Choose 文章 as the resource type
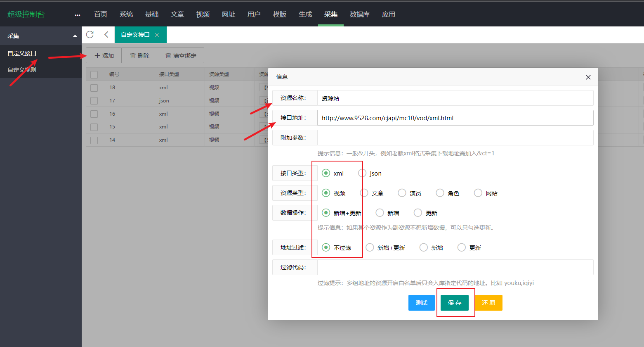 (x=364, y=193)
